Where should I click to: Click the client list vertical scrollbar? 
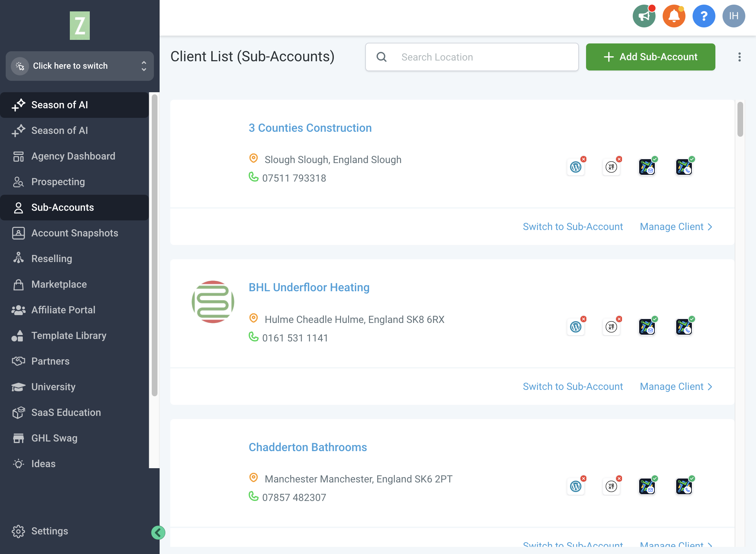[740, 119]
